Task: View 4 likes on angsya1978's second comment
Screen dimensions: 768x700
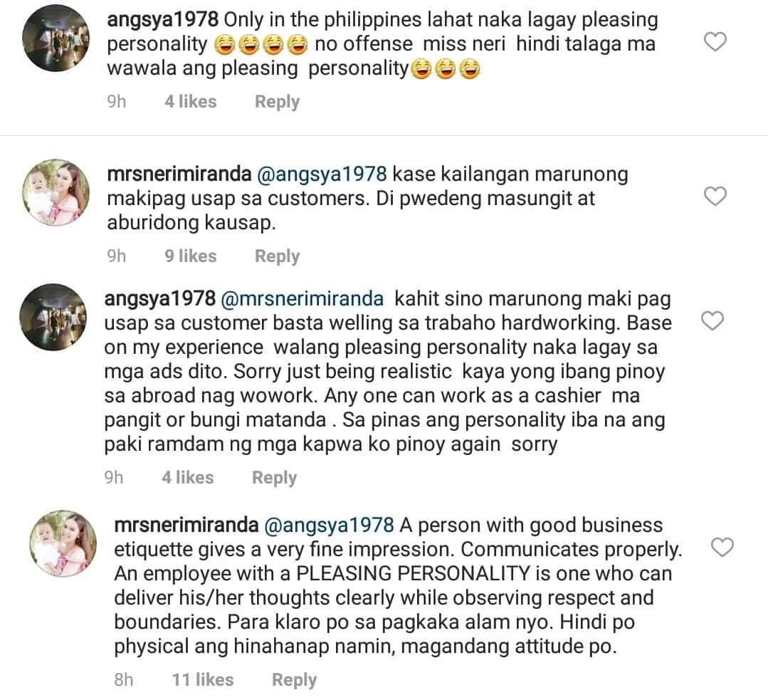Action: [188, 477]
